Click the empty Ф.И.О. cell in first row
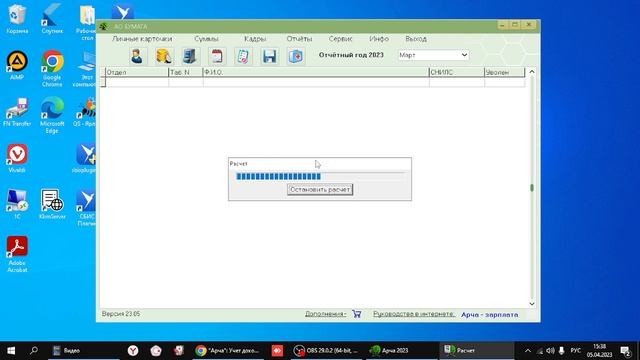The height and width of the screenshot is (360, 640). pyautogui.click(x=316, y=82)
